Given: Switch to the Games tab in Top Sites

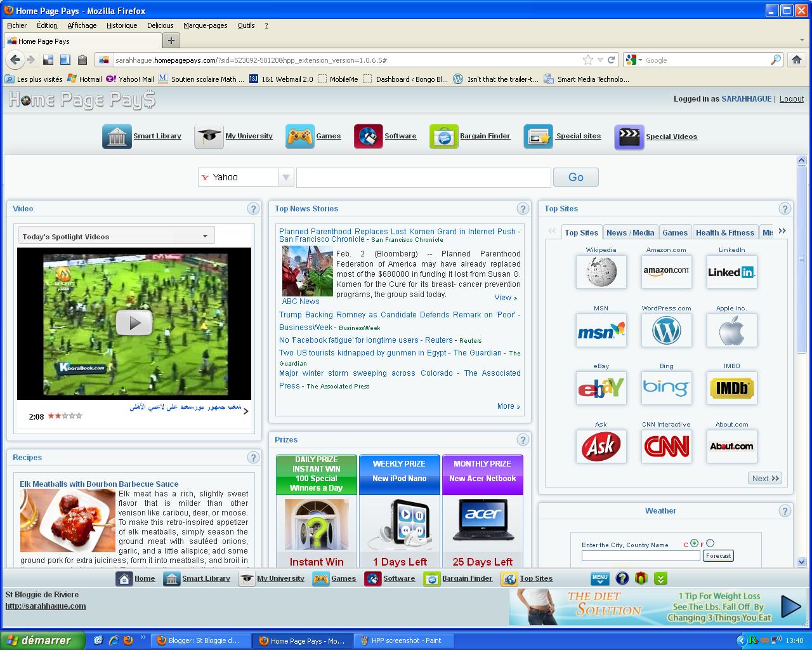Looking at the screenshot, I should (675, 232).
